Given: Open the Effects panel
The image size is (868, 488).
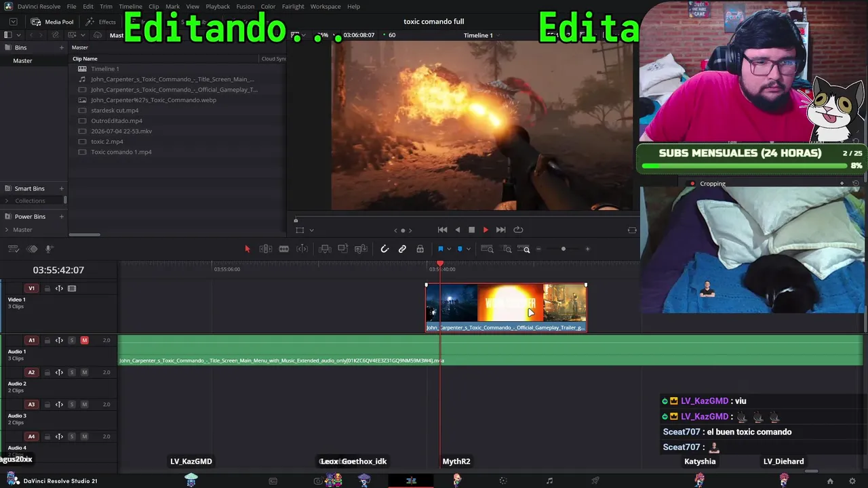Looking at the screenshot, I should [x=100, y=22].
